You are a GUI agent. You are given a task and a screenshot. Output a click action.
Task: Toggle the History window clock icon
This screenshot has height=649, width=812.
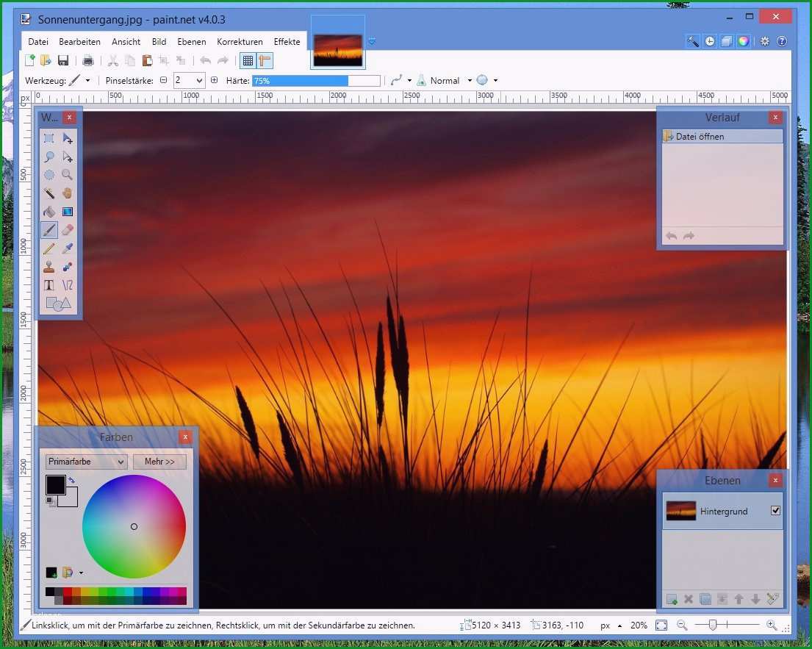pyautogui.click(x=710, y=41)
